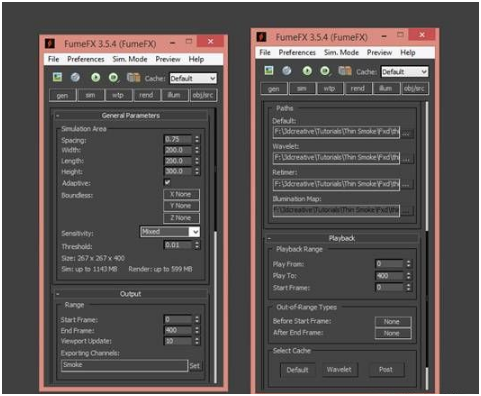The width and height of the screenshot is (481, 396).
Task: Open File menu in General Parameters window
Action: coord(54,59)
